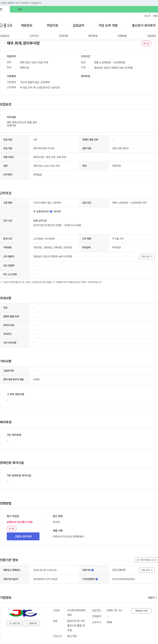Open the 취업지원 menu
The image size is (158, 644).
point(52,25)
